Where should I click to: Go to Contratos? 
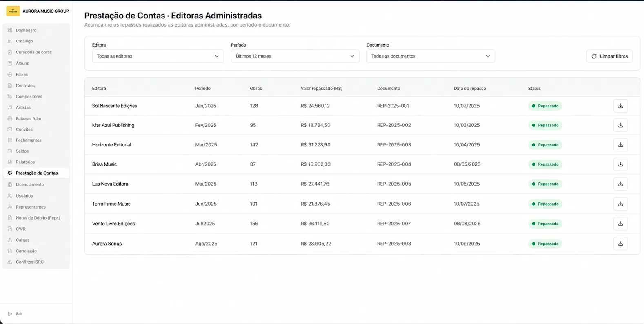(x=36, y=86)
